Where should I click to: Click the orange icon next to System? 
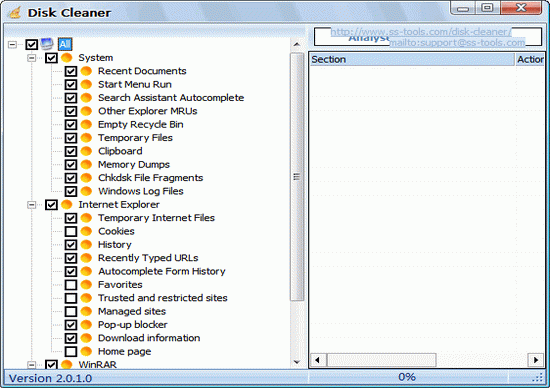pyautogui.click(x=67, y=58)
